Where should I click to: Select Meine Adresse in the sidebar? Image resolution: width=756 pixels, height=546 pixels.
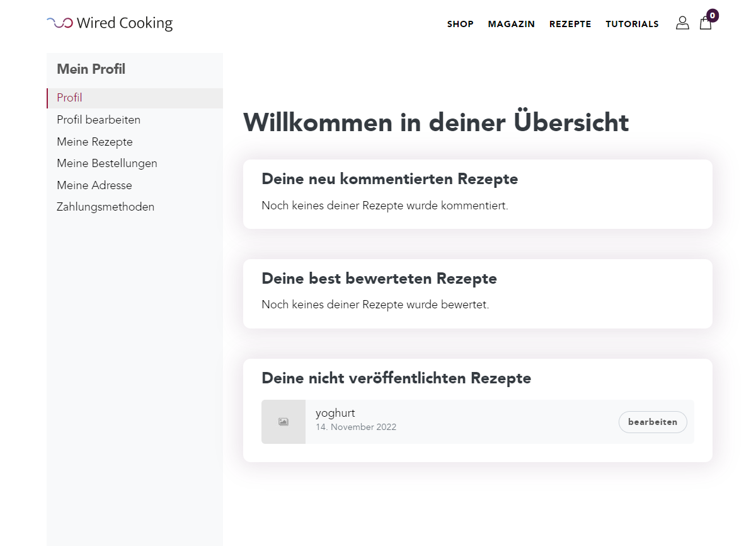click(x=94, y=185)
